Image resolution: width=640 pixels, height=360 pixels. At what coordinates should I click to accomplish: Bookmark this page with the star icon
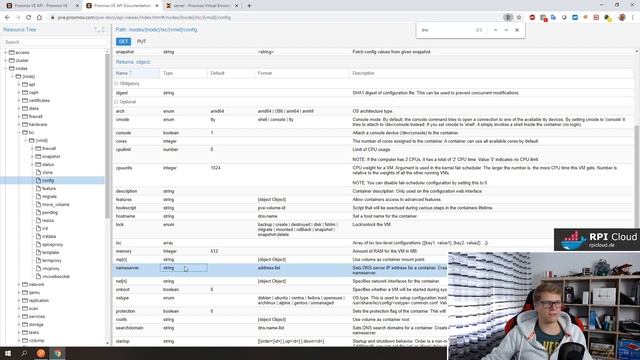(519, 18)
